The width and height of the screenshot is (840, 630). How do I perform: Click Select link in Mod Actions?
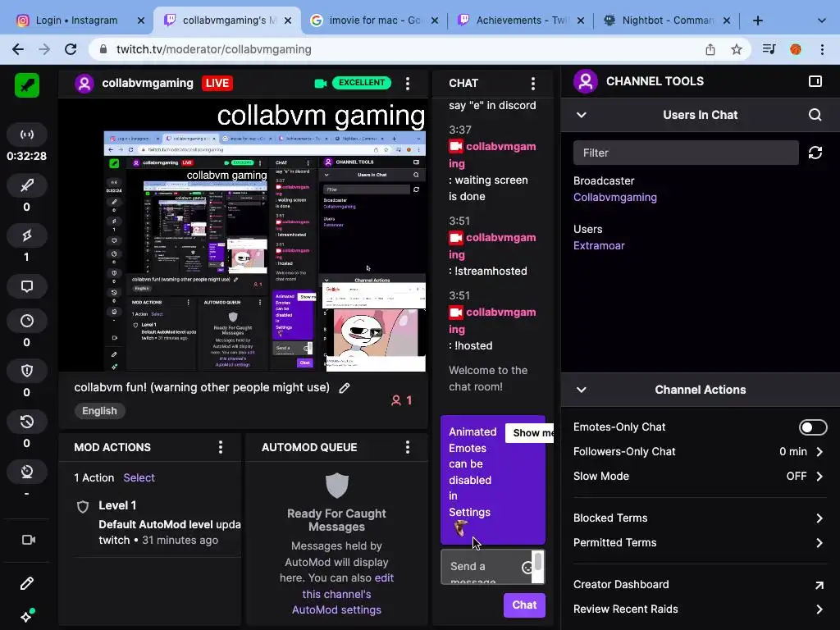[139, 478]
